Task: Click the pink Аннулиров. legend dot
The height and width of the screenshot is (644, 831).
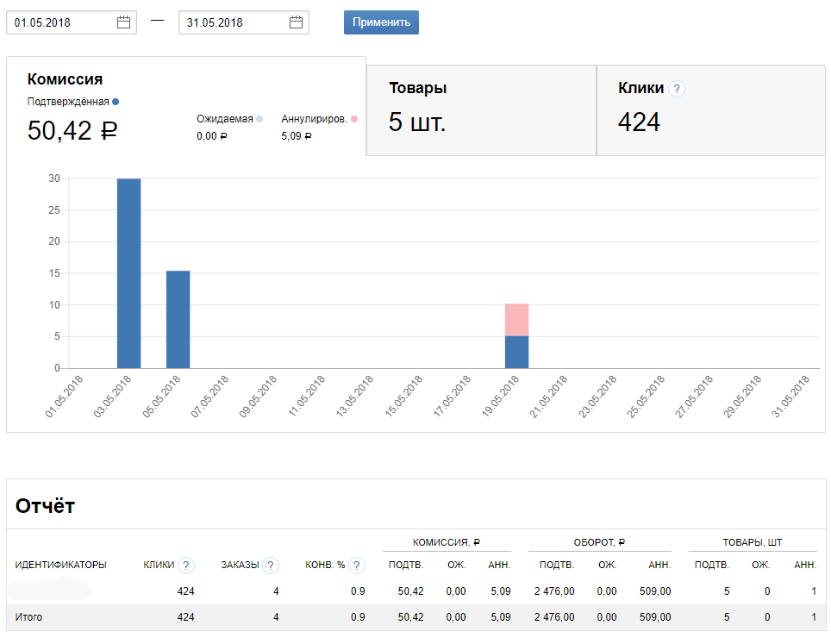Action: click(354, 119)
